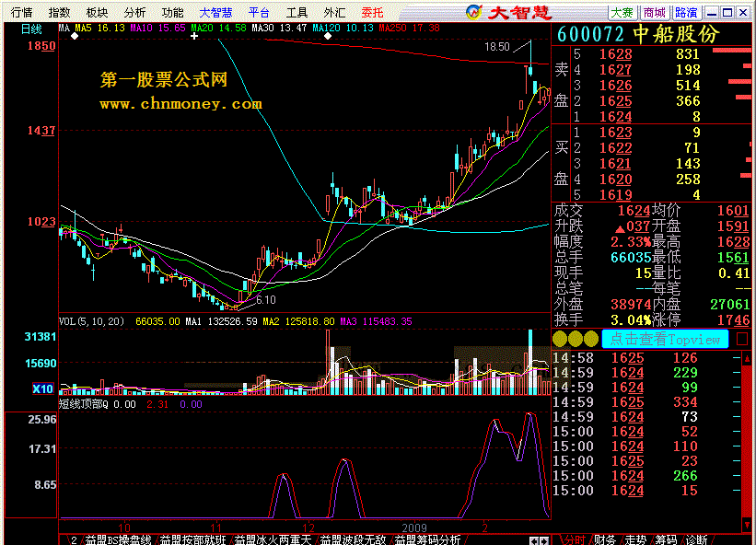
Task: Click the second yellow circle indicator
Action: pos(576,339)
